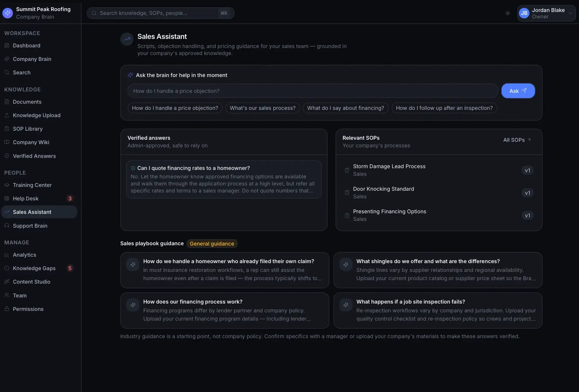Open Sales Assistant in the sidebar
Screen dimensions: 579x392
[x=39, y=212]
